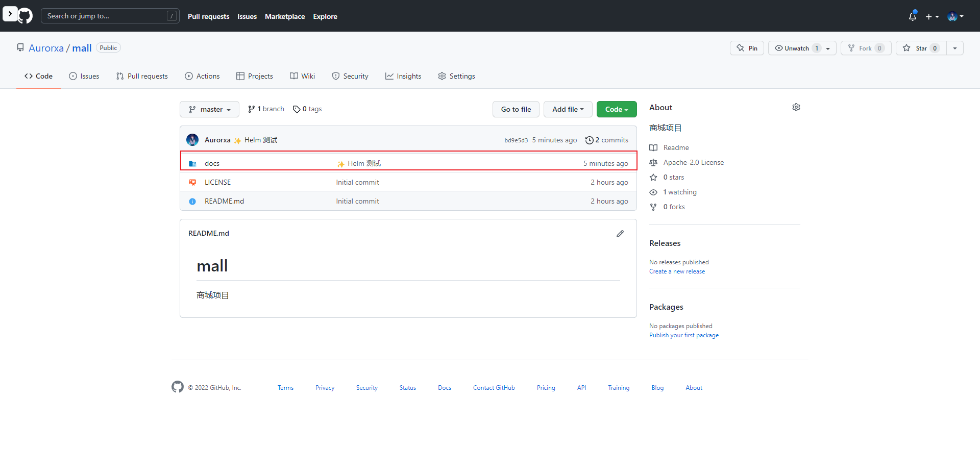Click the GitHub Octocat logo in header
The width and height of the screenshot is (980, 474).
coord(25,16)
